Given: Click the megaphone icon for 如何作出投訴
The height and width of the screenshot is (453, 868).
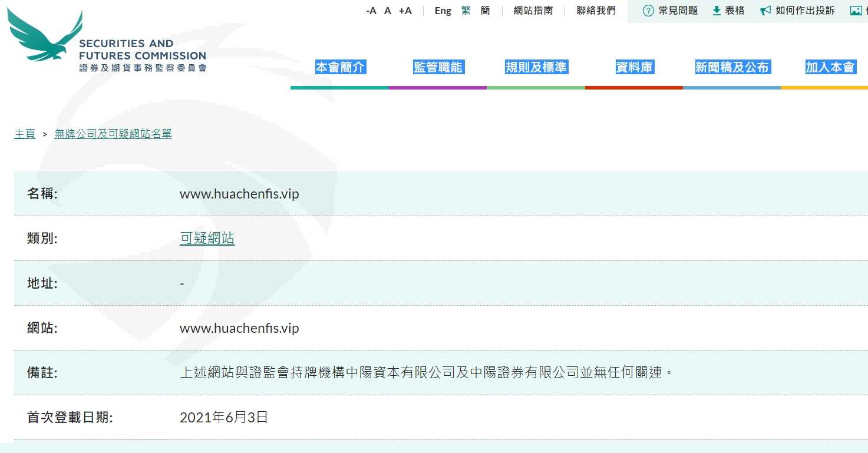Looking at the screenshot, I should click(x=765, y=11).
